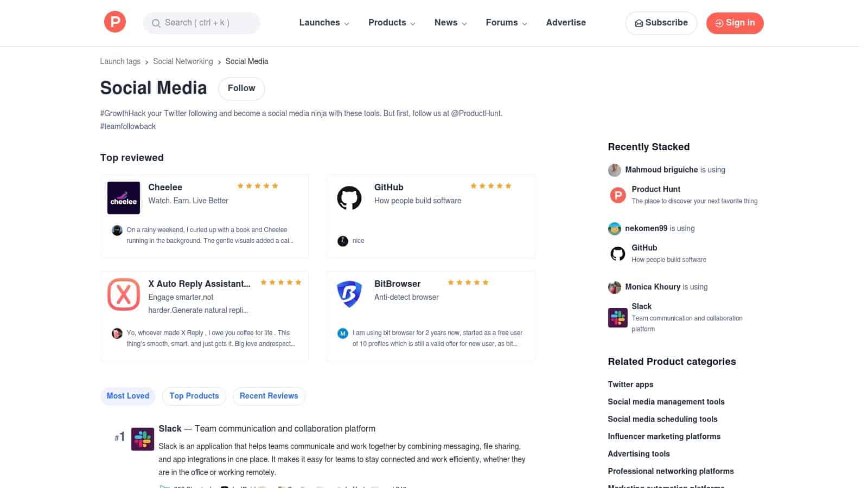
Task: Click the BitBrowser shield logo
Action: point(349,294)
